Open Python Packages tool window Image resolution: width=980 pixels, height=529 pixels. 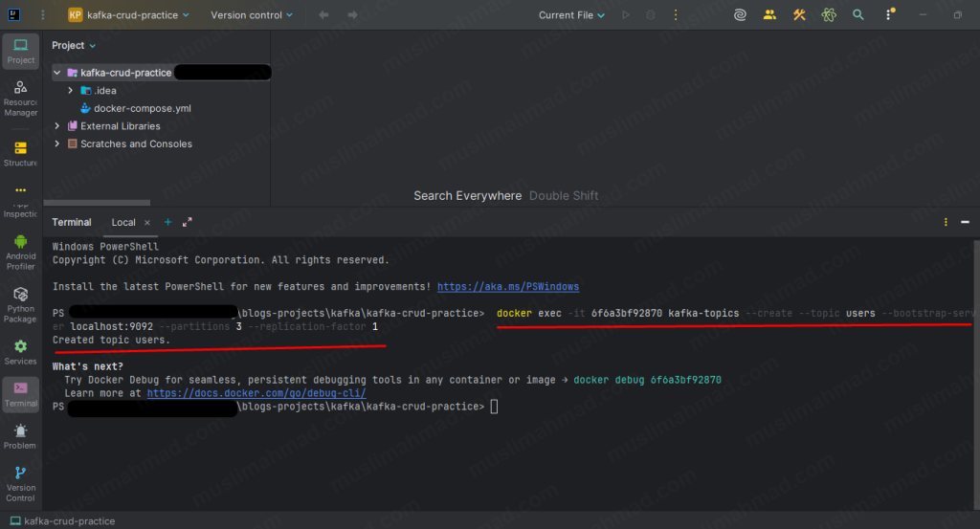tap(21, 305)
